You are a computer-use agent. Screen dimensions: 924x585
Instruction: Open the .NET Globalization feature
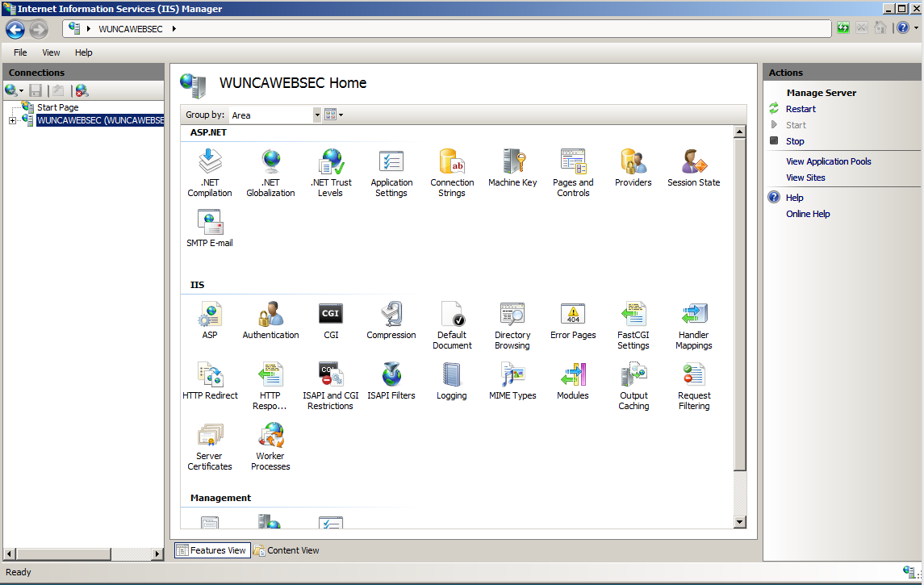coord(270,172)
